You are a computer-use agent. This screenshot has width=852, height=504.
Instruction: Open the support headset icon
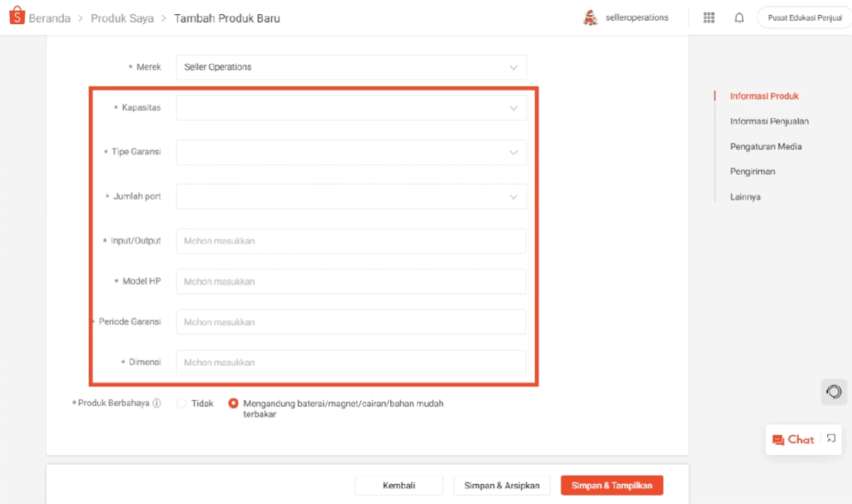[834, 392]
